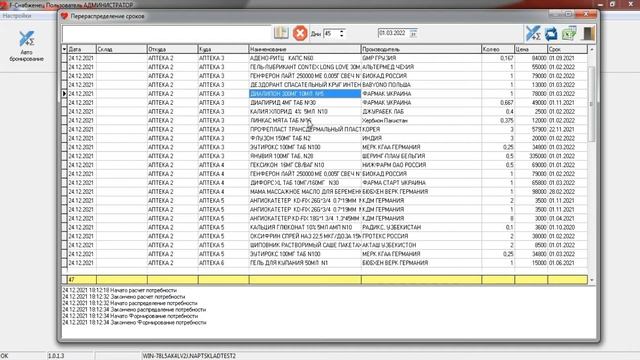This screenshot has height=360, width=640.
Task: Select the ДИФОРС XL ТАБ 10МГ/160МГ cell
Action: [x=305, y=183]
